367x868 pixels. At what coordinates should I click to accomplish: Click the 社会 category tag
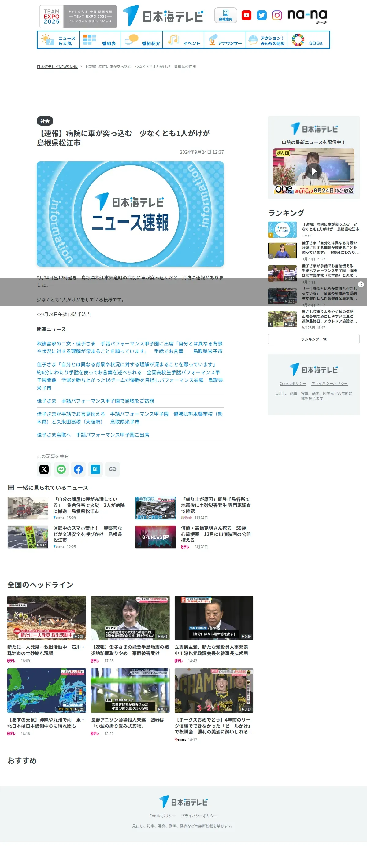tap(45, 121)
